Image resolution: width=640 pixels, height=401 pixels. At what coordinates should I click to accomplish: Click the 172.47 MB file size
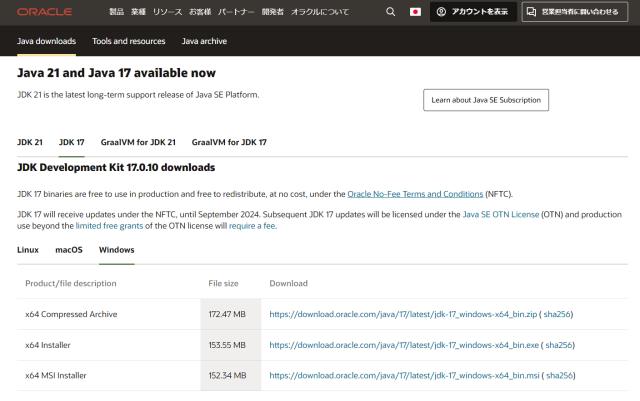point(227,314)
